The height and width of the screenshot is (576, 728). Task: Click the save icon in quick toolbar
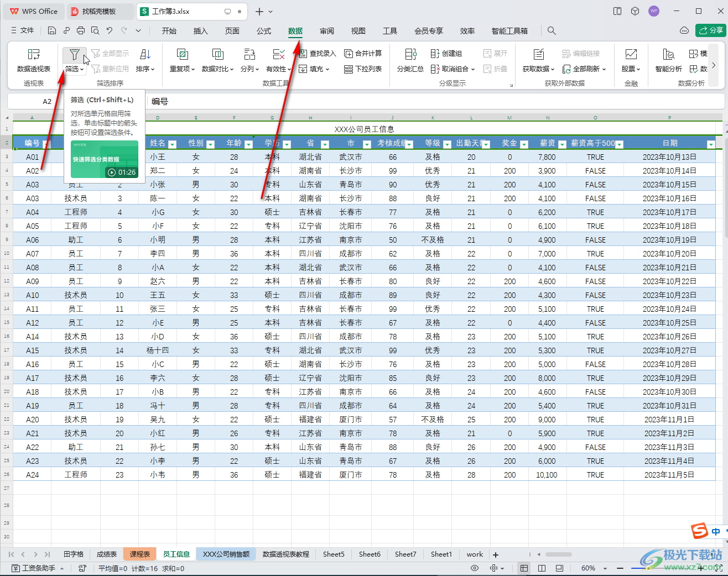click(x=52, y=31)
